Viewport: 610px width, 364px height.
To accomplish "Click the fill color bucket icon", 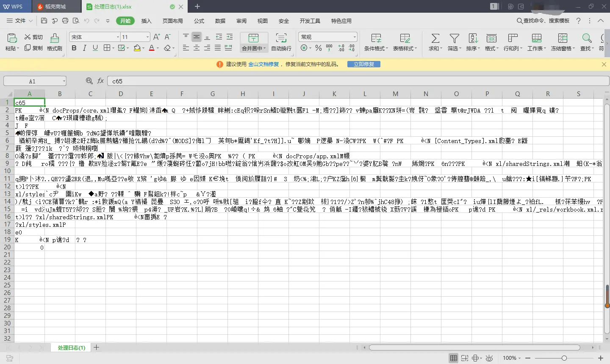I will tap(137, 48).
